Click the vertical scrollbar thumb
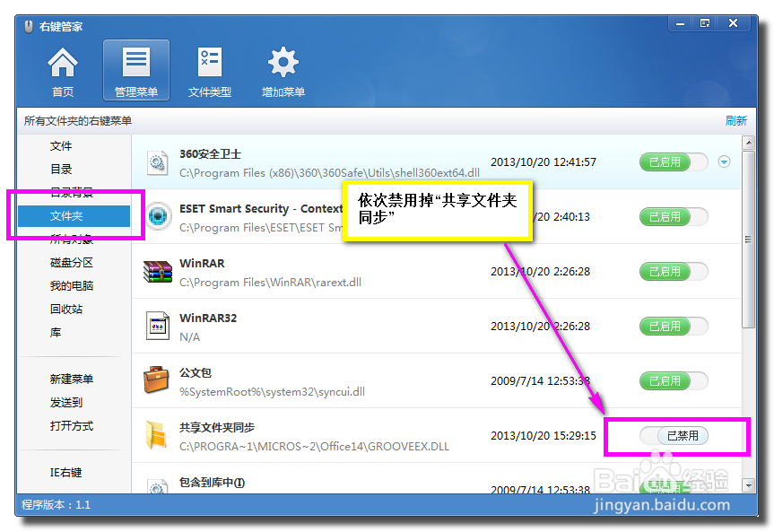This screenshot has height=532, width=774. [748, 240]
